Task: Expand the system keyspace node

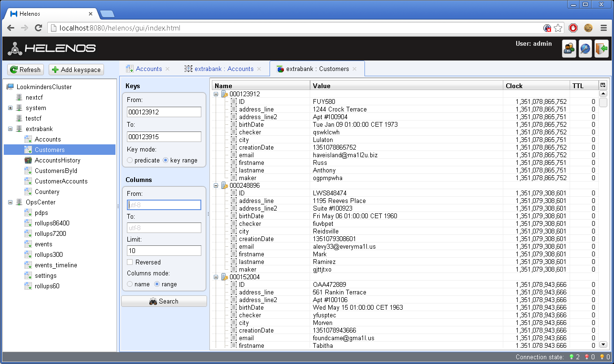Action: [10, 108]
